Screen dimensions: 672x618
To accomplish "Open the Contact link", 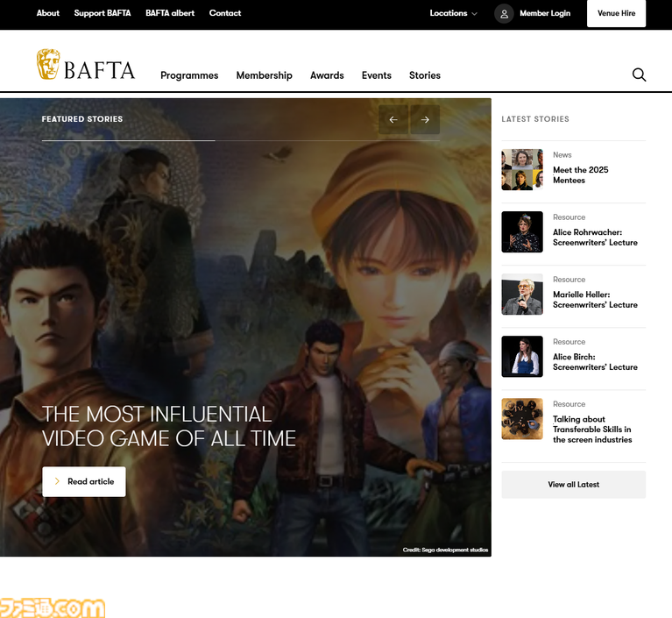I will point(225,13).
